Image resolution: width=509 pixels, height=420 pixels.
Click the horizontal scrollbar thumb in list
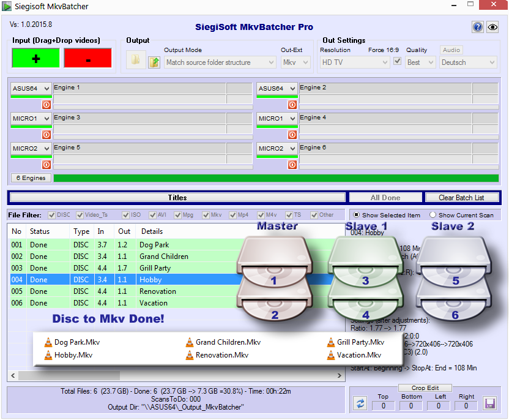pos(69,375)
